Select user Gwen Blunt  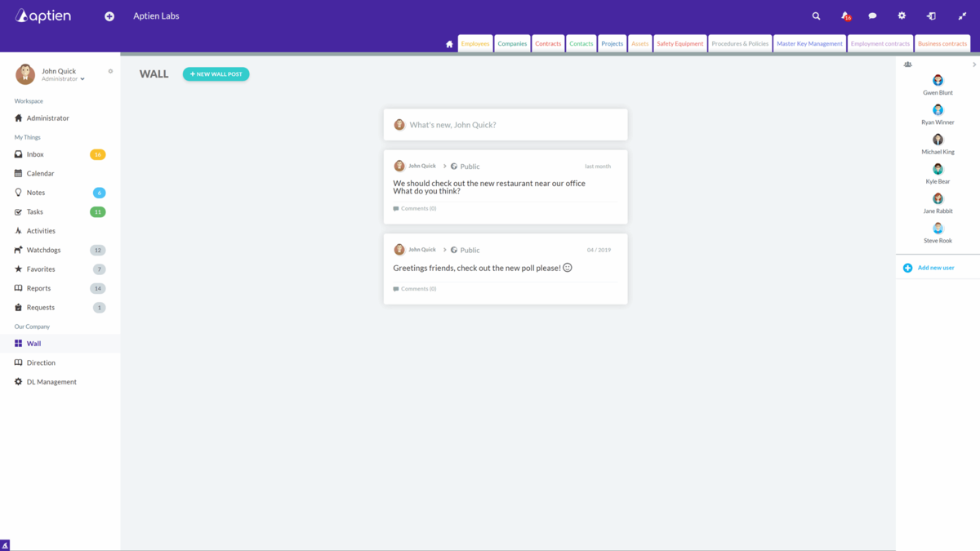pyautogui.click(x=938, y=85)
